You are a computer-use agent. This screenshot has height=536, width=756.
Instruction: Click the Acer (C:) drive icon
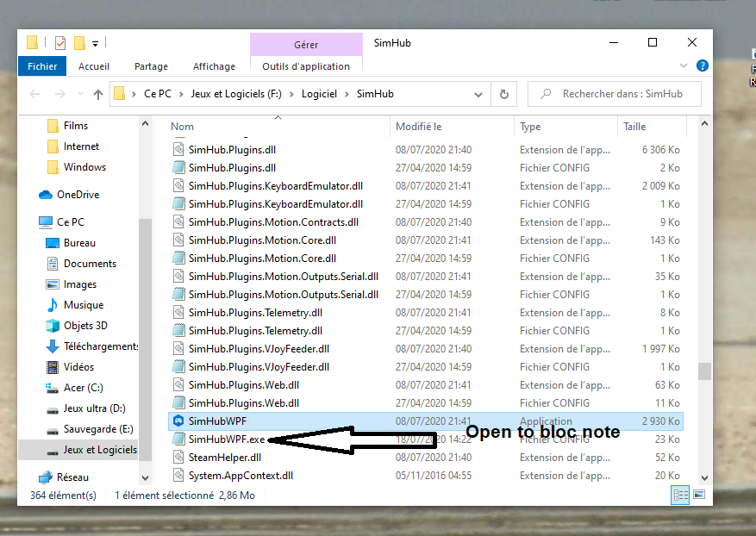point(52,388)
